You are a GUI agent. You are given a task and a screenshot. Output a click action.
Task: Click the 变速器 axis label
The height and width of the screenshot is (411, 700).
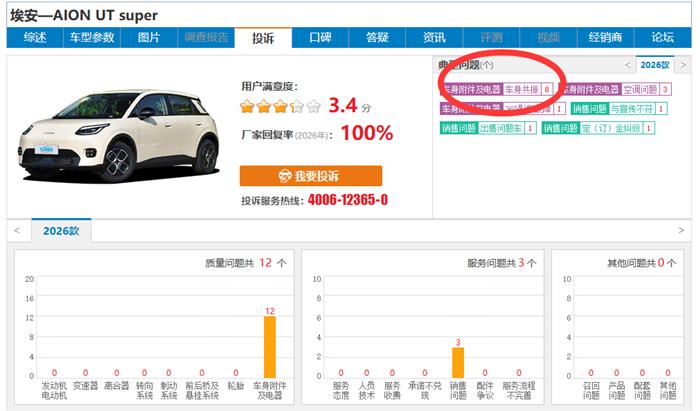(85, 386)
